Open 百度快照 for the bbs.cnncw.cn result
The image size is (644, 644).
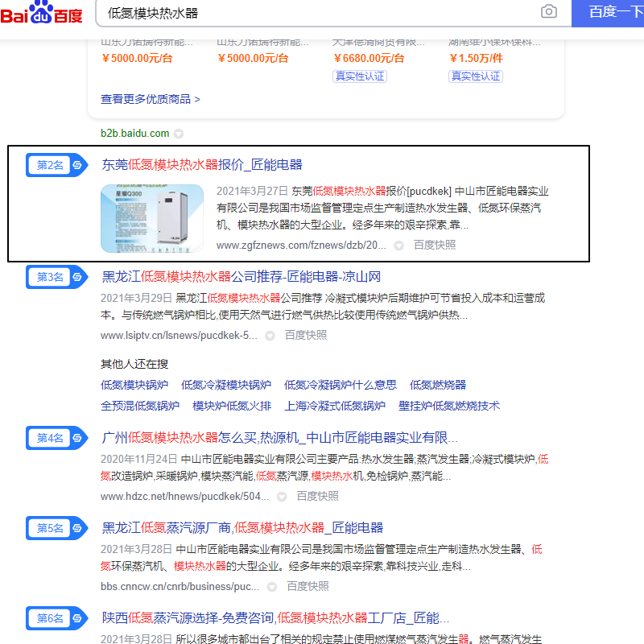coord(308,587)
